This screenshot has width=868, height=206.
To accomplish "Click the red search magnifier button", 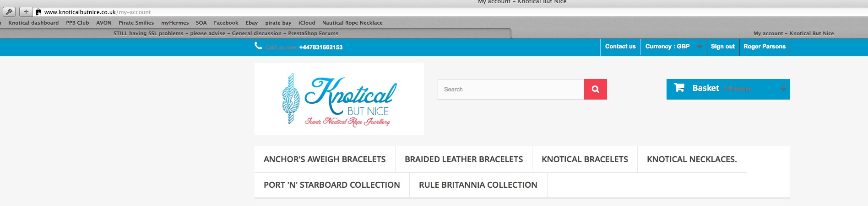I will [x=595, y=89].
